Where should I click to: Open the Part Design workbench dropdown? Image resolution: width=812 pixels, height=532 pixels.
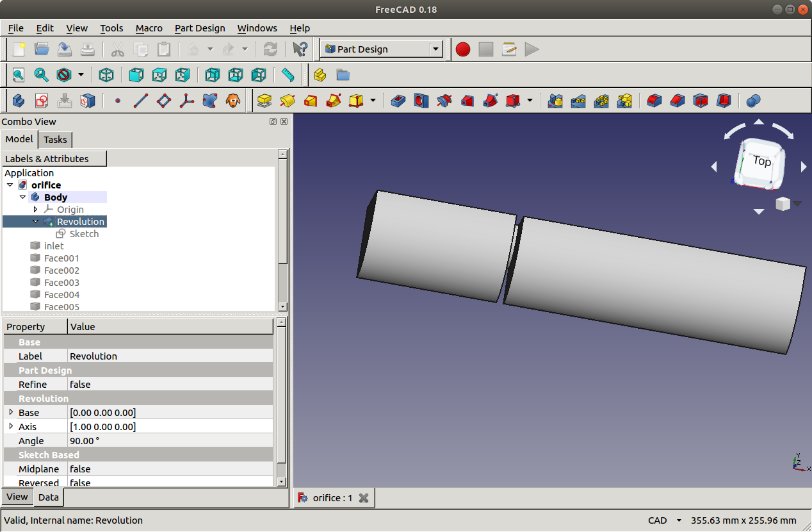pos(435,49)
